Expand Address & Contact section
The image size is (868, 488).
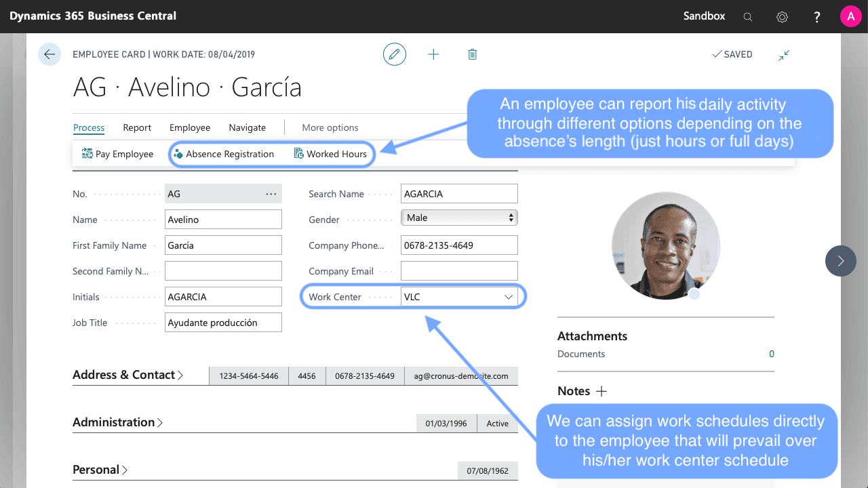pyautogui.click(x=127, y=375)
